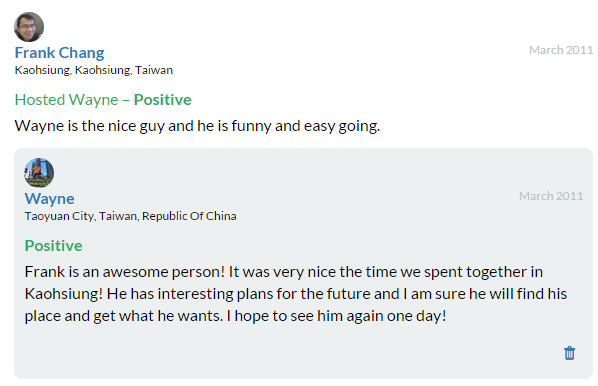598x386 pixels.
Task: Open Frank Chang's profile photo
Action: (29, 27)
